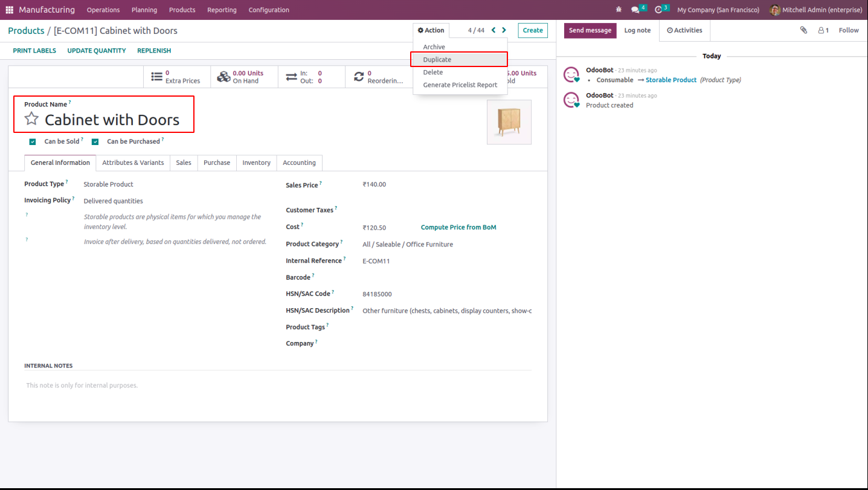Open the Reporting menu
This screenshot has height=490, width=868.
[222, 10]
